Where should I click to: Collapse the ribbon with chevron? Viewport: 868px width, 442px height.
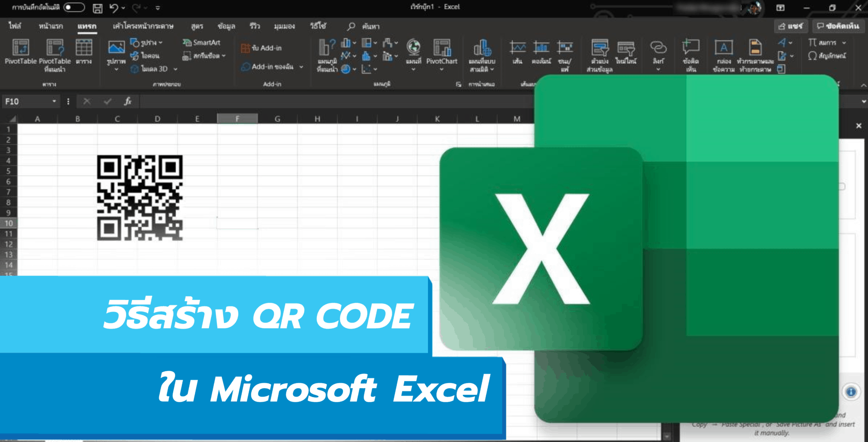[863, 85]
